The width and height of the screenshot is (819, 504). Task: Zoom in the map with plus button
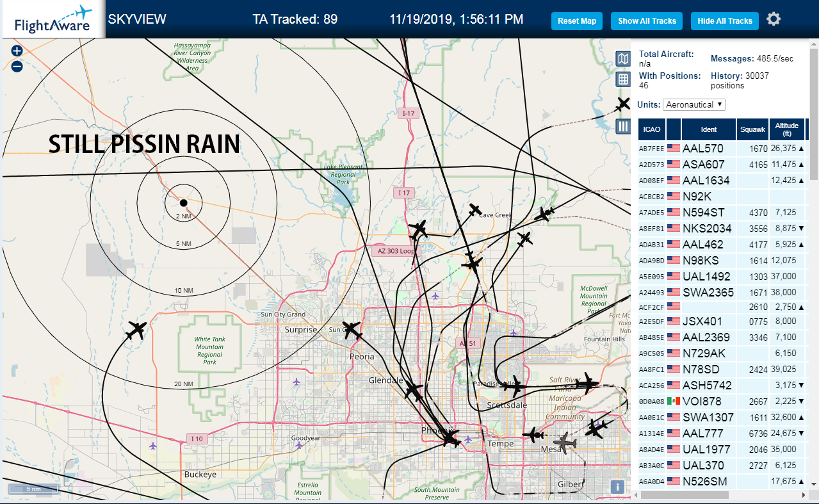(17, 51)
